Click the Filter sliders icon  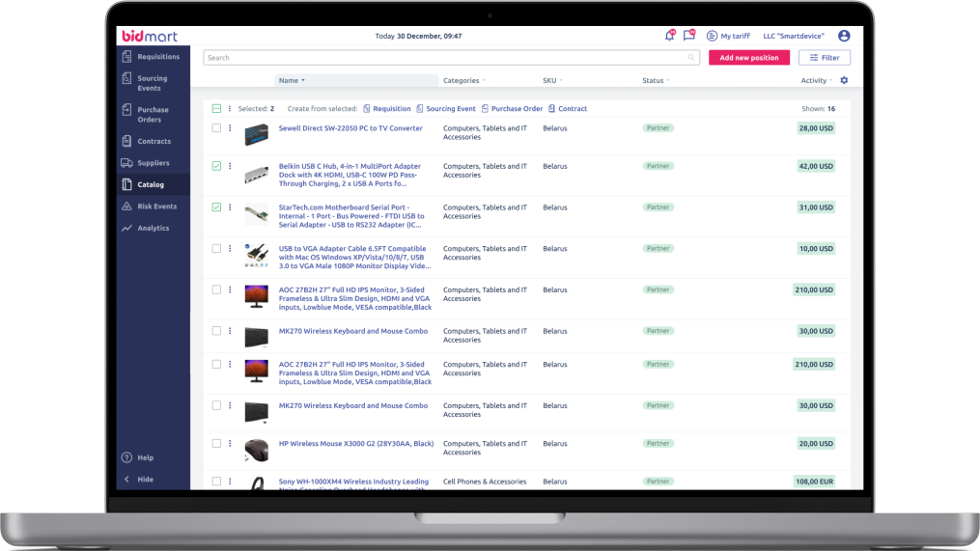pos(814,58)
